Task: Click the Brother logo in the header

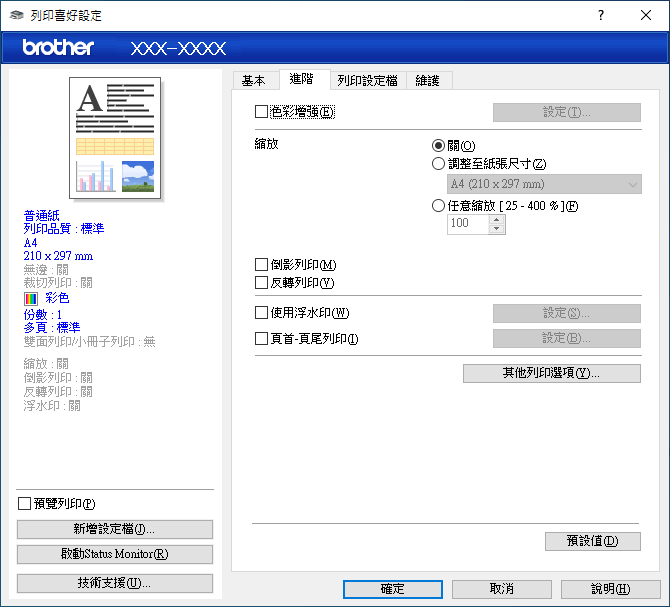Action: pos(58,47)
